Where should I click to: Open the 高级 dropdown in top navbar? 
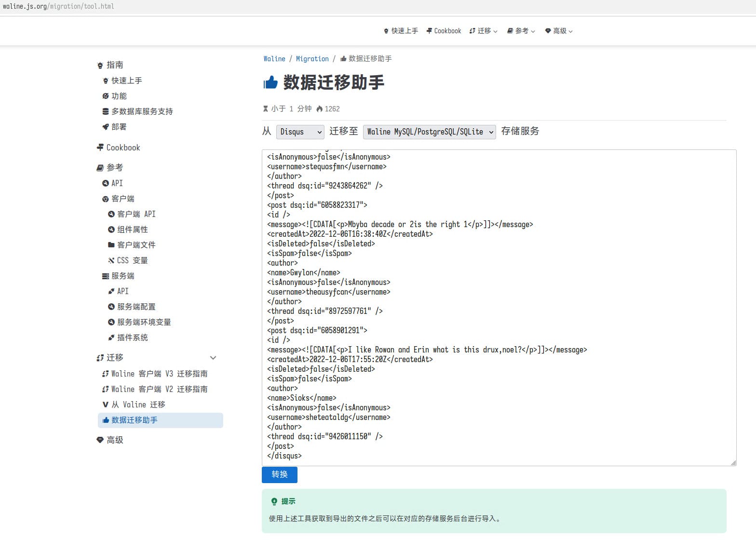(559, 31)
